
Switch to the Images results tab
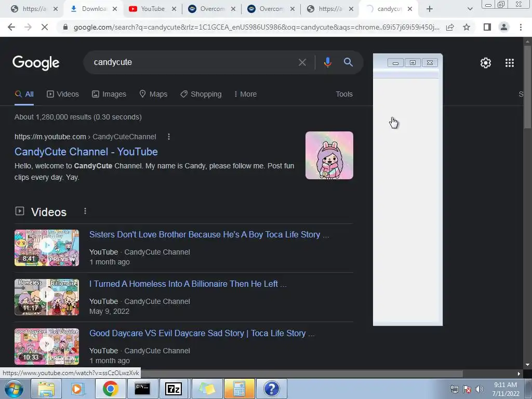click(x=109, y=94)
